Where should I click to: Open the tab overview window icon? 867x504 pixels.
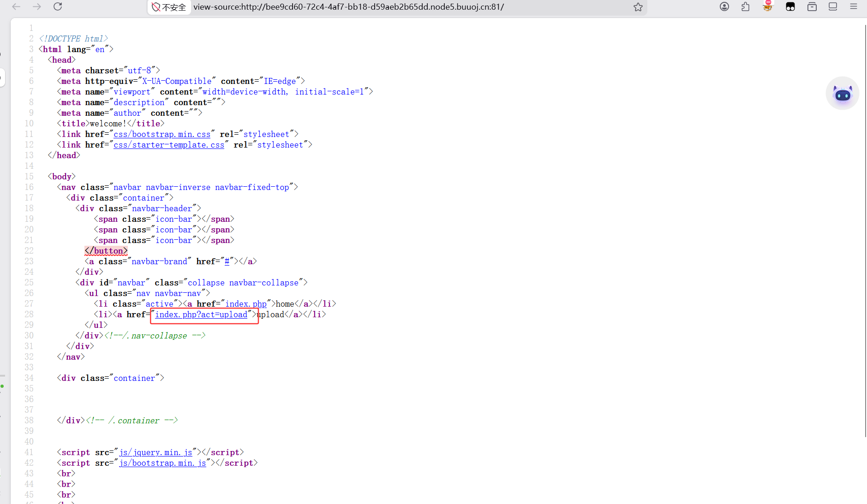pyautogui.click(x=812, y=6)
